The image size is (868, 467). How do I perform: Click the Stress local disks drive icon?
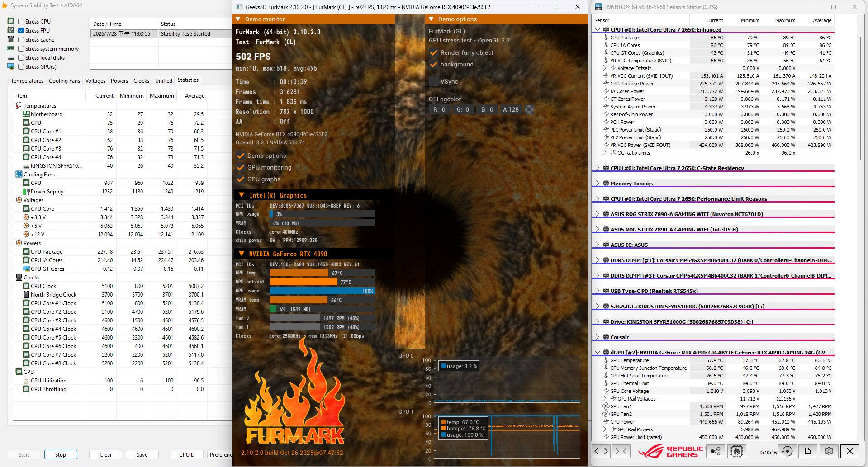pyautogui.click(x=11, y=58)
